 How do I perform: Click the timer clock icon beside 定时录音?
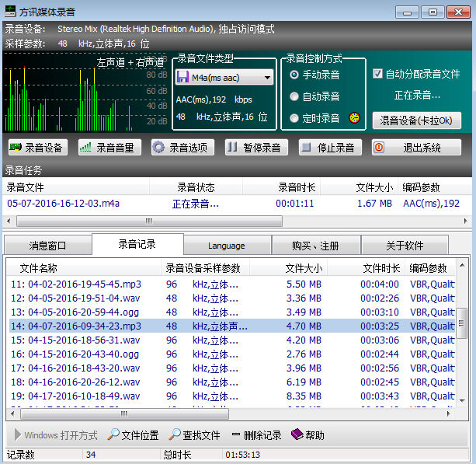point(355,118)
